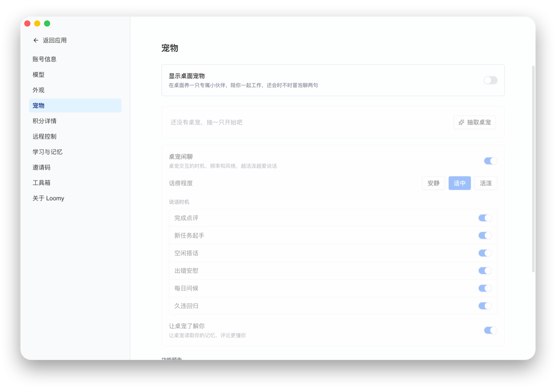Screen dimensions: 556x392
Task: Open 关于 Loomy page
Action: [x=75, y=198]
